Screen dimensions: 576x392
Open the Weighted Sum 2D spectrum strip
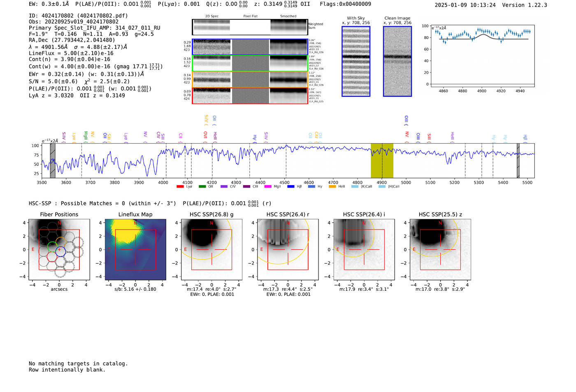coord(250,27)
